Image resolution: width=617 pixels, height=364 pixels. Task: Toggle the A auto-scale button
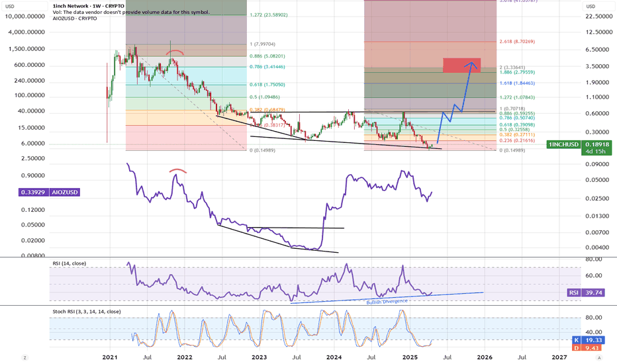(x=599, y=357)
